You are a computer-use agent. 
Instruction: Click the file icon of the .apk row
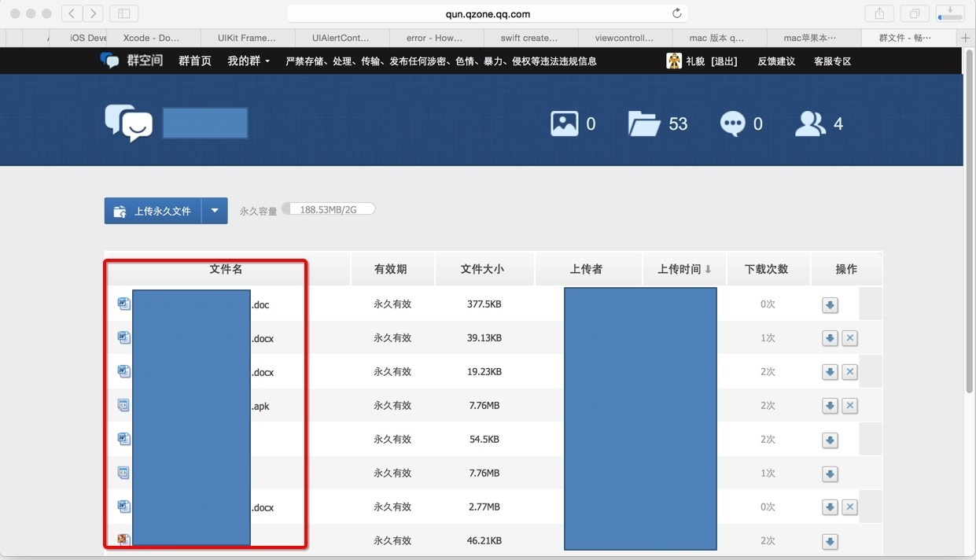click(x=123, y=405)
